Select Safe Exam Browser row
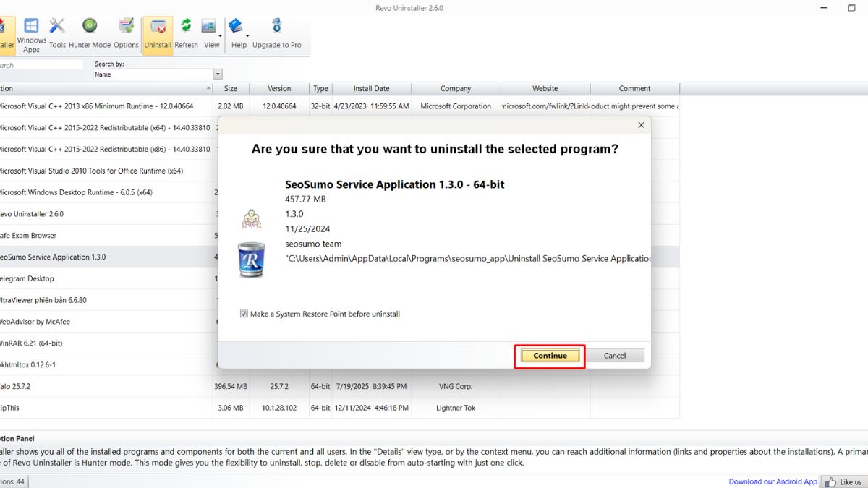Viewport: 868px width, 488px height. click(109, 236)
